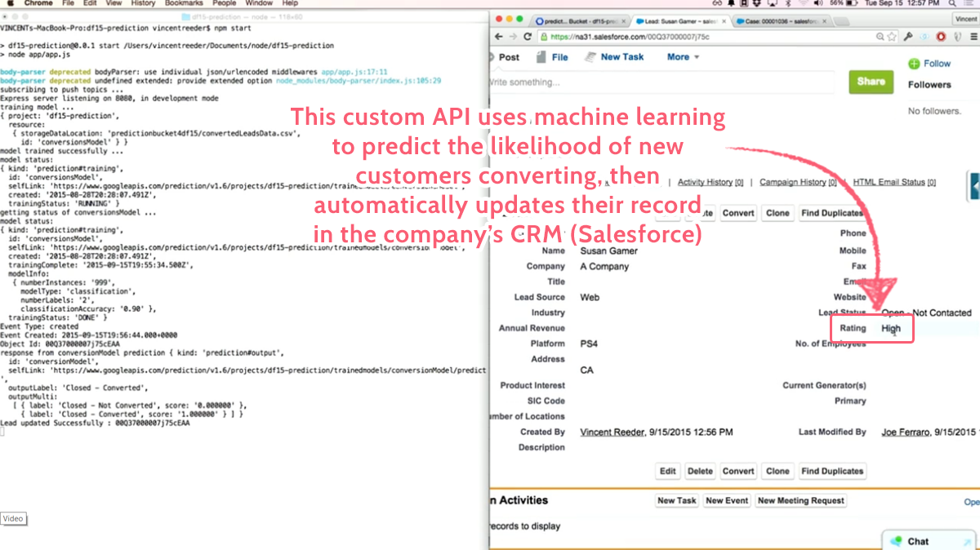Expand the blue side panel arrow
This screenshot has width=980, height=550.
click(973, 186)
